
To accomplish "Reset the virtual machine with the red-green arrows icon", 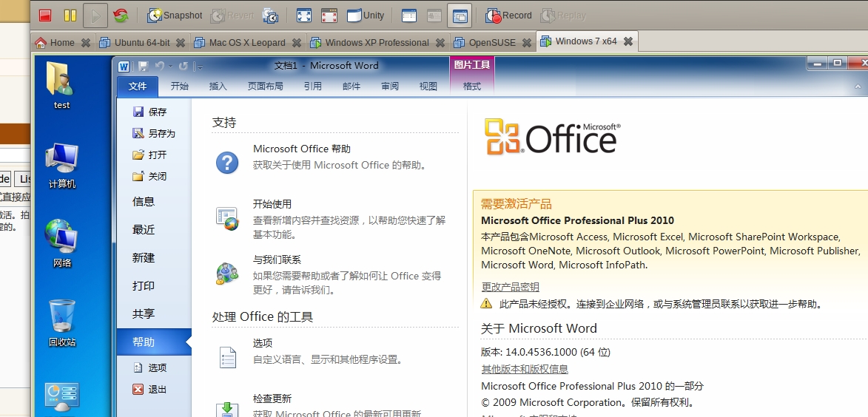I will pyautogui.click(x=120, y=16).
